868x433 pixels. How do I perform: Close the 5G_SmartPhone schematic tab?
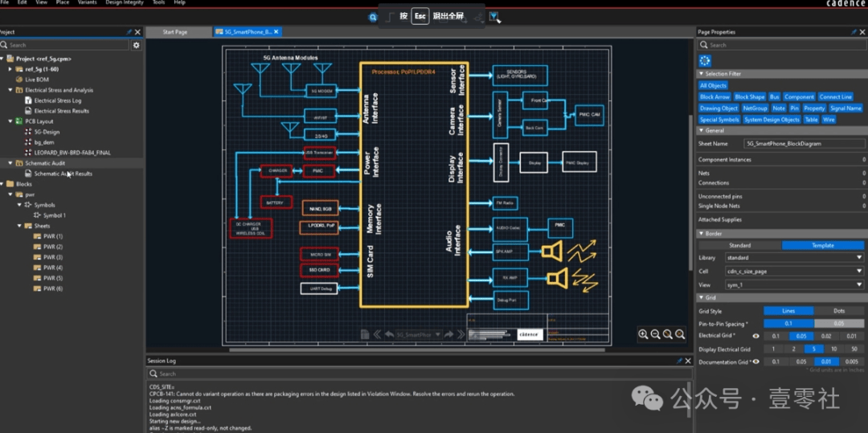coord(277,32)
